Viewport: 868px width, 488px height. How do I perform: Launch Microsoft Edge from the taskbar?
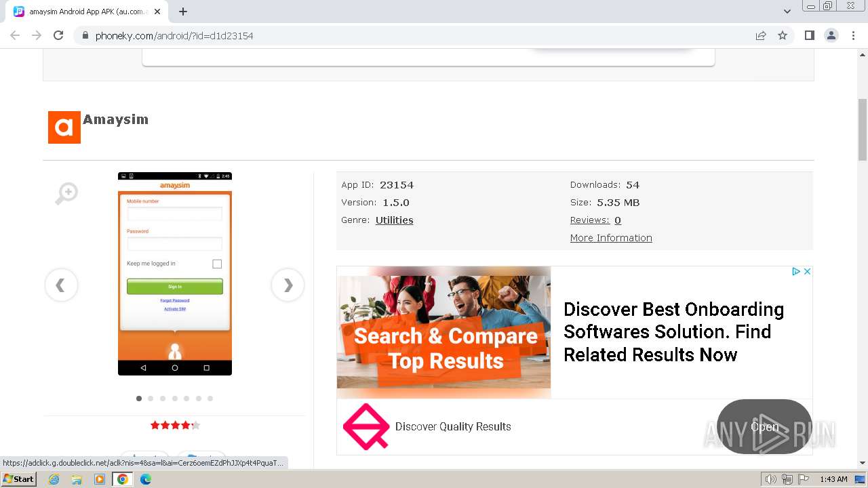[145, 479]
